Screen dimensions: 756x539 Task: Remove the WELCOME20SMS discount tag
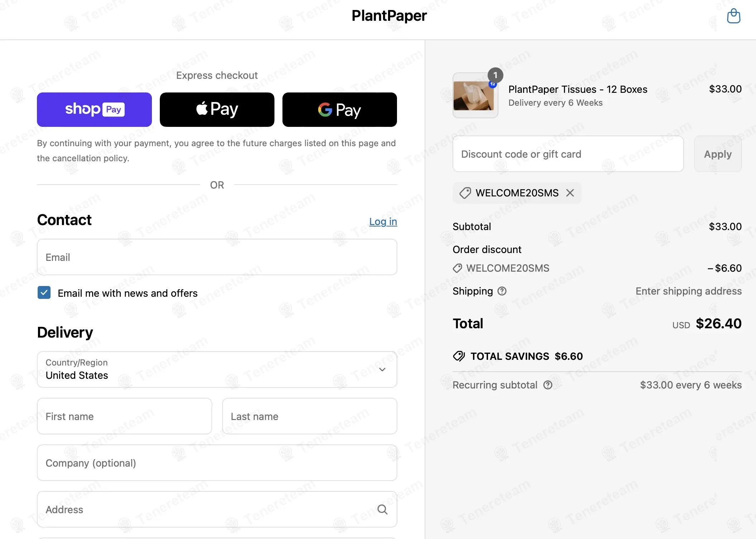tap(570, 193)
